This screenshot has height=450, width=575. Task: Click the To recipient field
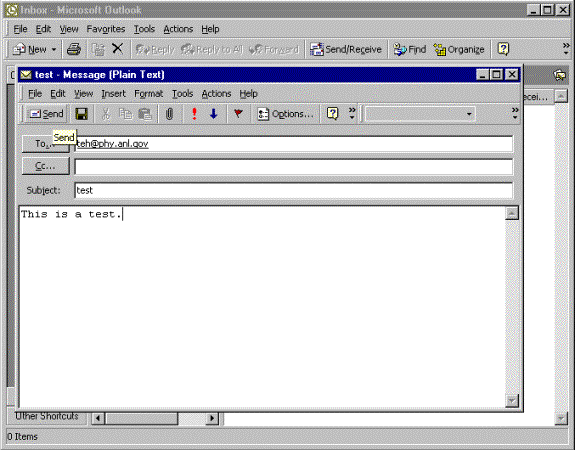click(x=293, y=144)
